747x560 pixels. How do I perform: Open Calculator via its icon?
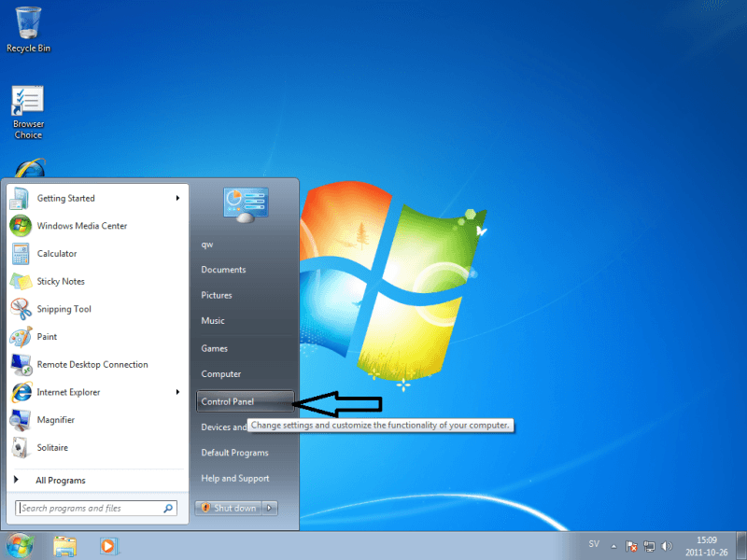click(x=21, y=254)
